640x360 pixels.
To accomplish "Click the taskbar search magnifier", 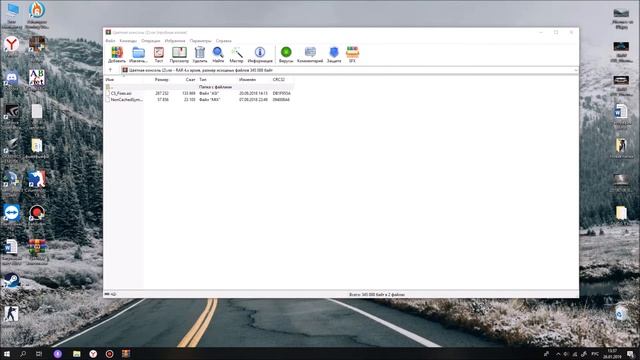I will (x=23, y=353).
